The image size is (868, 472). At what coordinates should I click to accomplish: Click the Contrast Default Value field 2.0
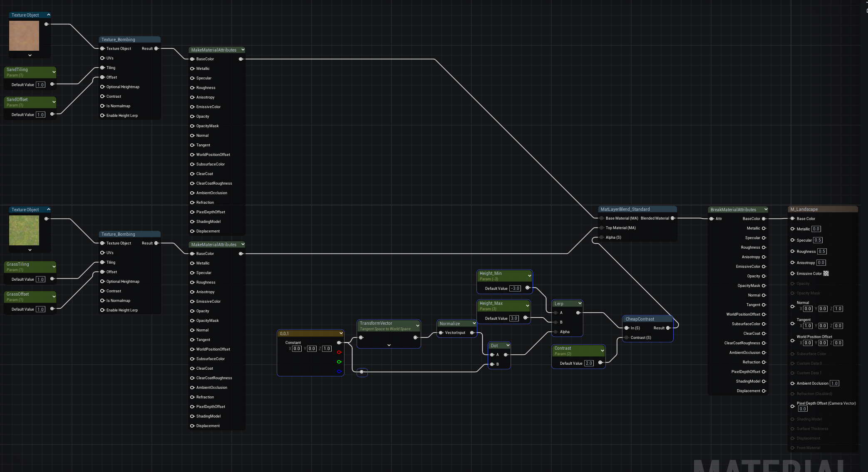588,363
